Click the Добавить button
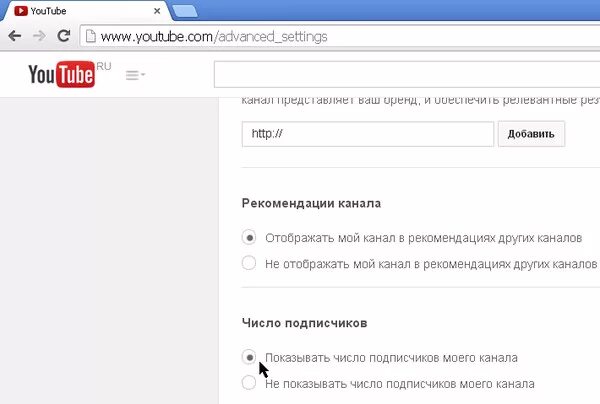The height and width of the screenshot is (404, 600). [531, 134]
